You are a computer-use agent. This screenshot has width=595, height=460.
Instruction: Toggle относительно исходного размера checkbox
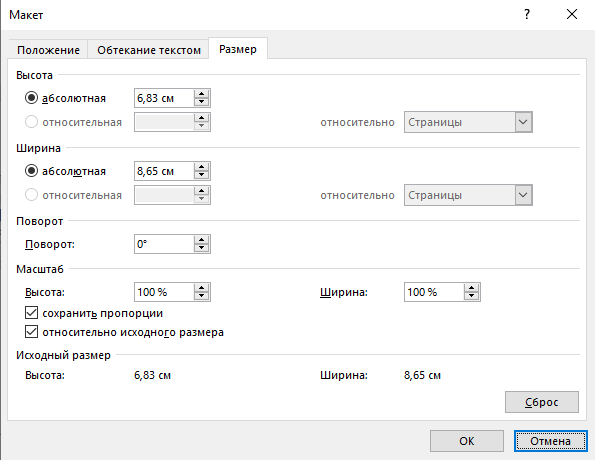click(x=31, y=332)
